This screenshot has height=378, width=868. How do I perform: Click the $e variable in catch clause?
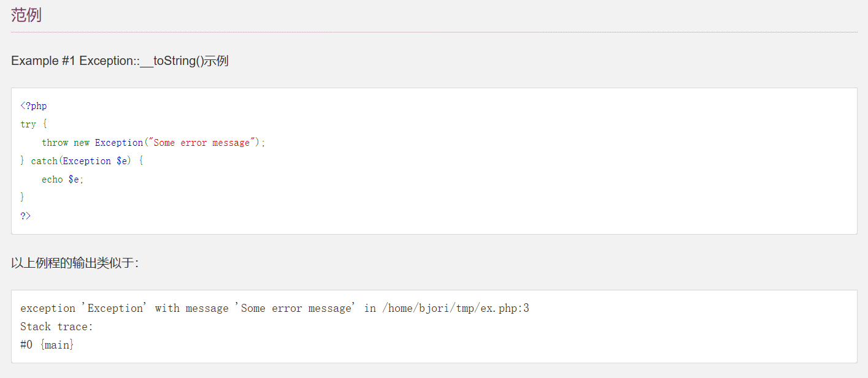[x=121, y=161]
